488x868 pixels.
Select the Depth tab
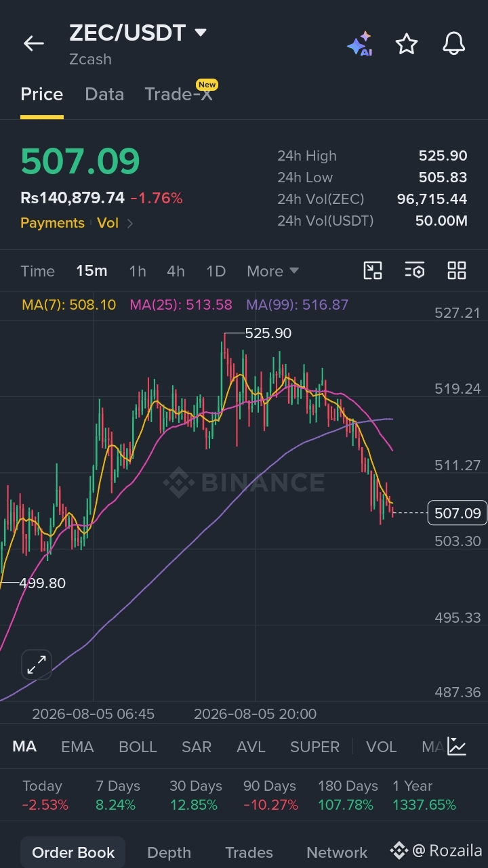pyautogui.click(x=169, y=852)
